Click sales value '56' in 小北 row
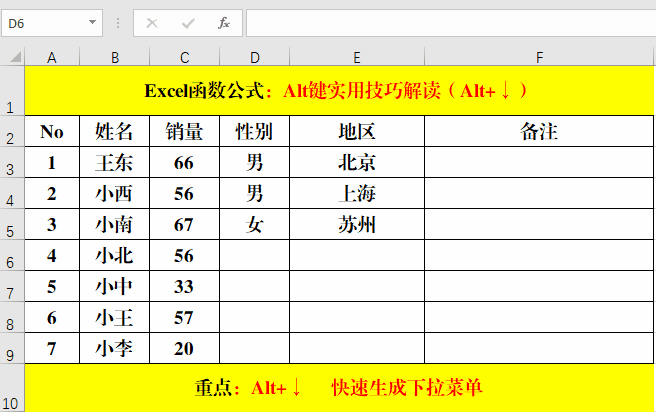The width and height of the screenshot is (656, 412). tap(184, 255)
